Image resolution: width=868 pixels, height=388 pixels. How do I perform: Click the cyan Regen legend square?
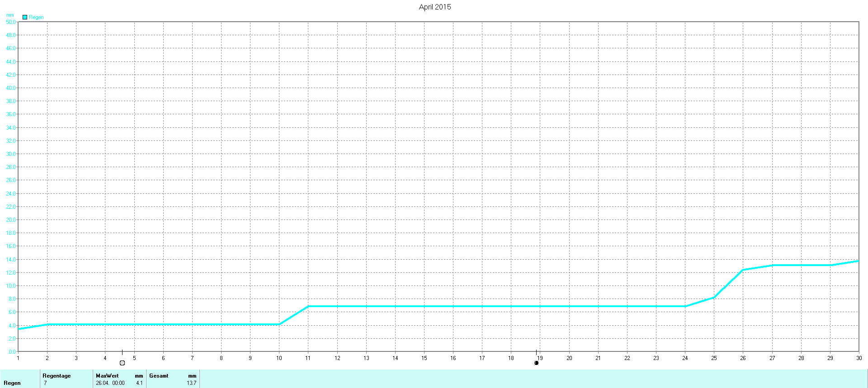tap(25, 17)
